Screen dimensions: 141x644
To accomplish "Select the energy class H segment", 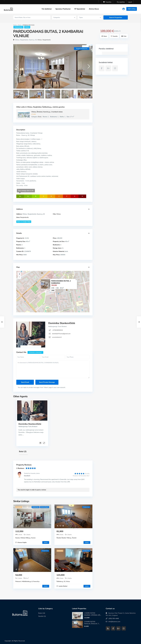I will pos(82,196).
